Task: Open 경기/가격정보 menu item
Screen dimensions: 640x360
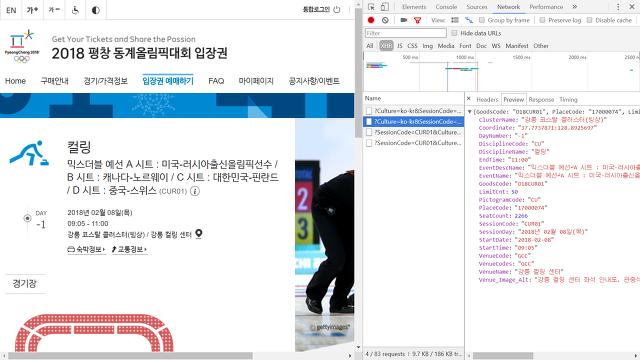Action: [105, 81]
